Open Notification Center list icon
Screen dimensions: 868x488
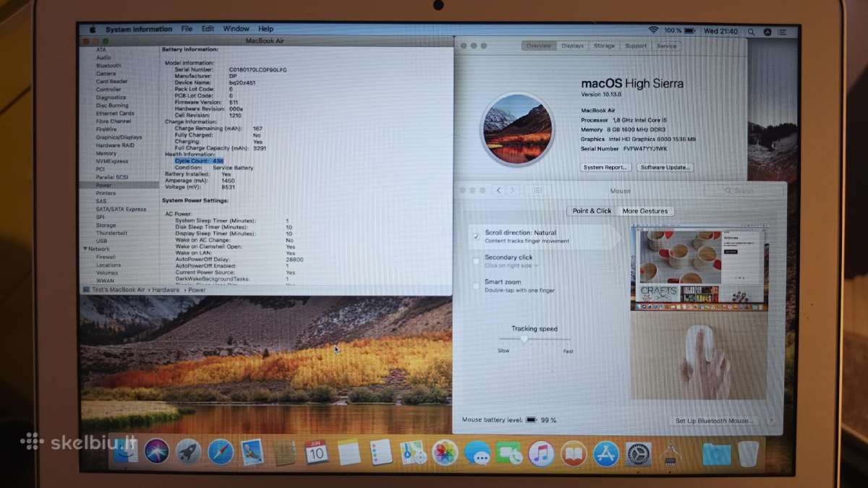pos(783,33)
